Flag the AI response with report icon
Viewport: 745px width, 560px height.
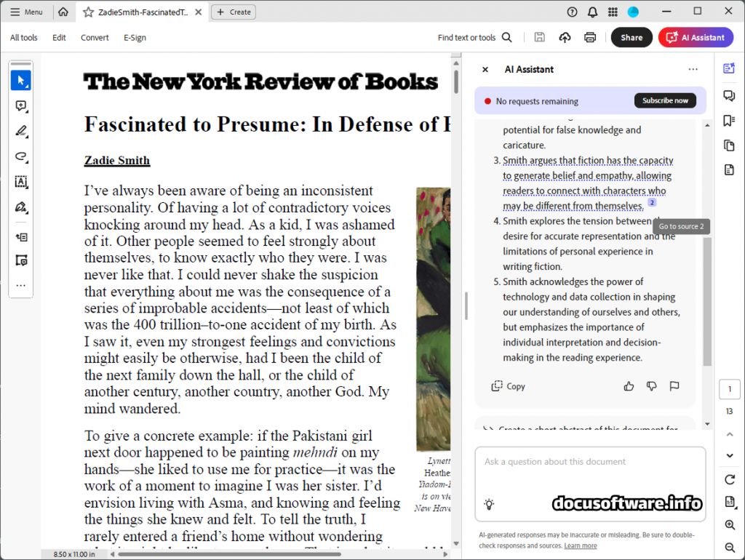[674, 386]
